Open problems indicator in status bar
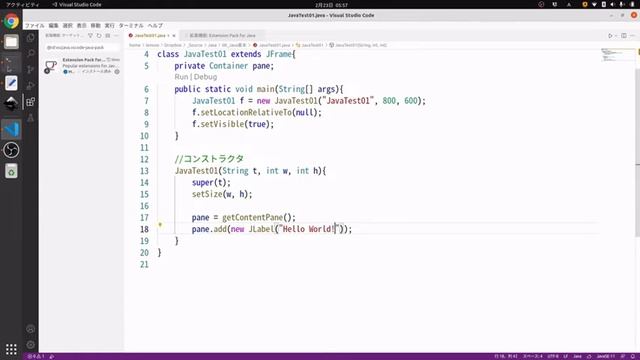This screenshot has width=640, height=360. click(x=36, y=356)
